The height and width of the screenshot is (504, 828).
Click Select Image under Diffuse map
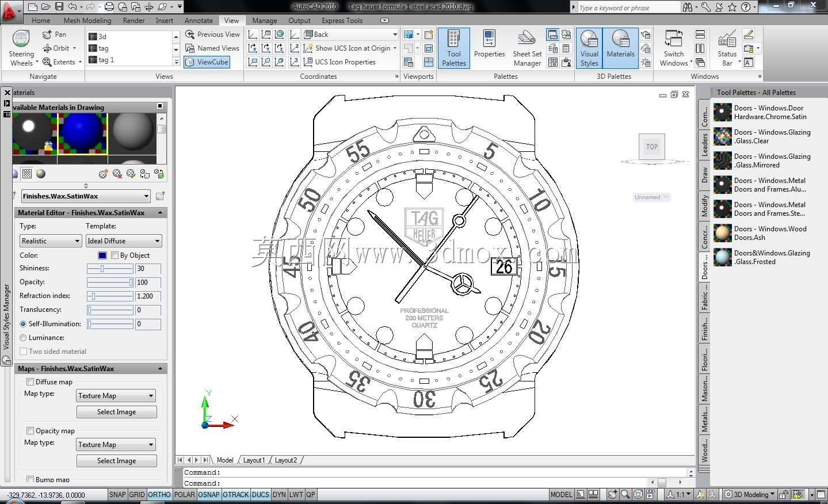pos(116,412)
